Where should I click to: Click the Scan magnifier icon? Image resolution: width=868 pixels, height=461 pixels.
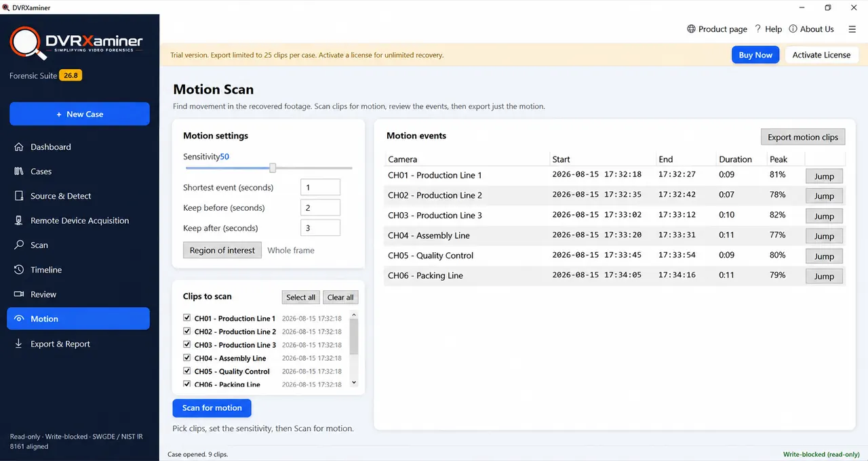tap(19, 245)
